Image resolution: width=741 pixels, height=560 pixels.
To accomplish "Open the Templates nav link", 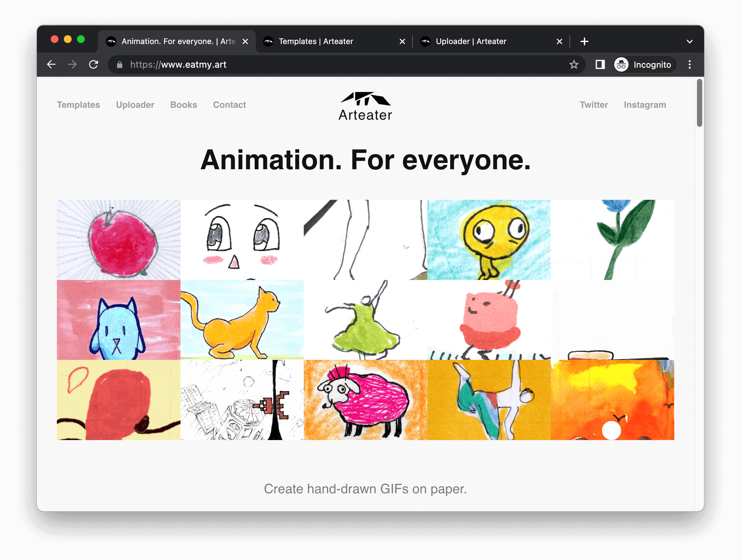I will 78,105.
